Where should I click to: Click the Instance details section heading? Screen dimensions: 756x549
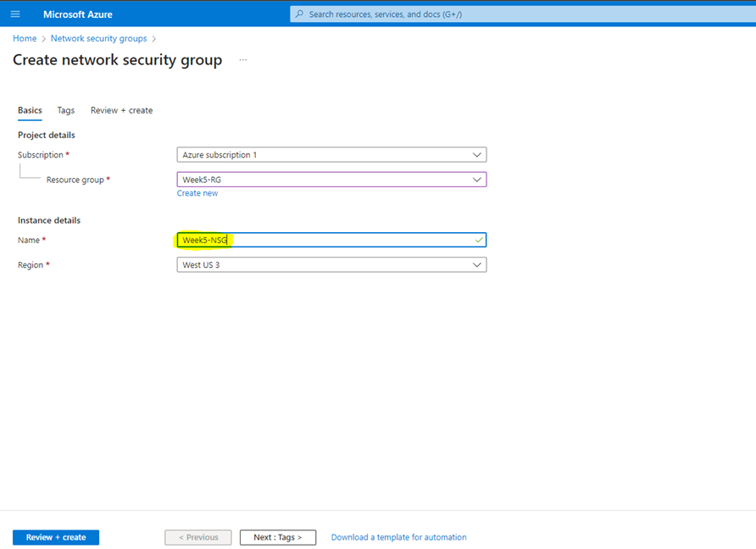pos(49,220)
